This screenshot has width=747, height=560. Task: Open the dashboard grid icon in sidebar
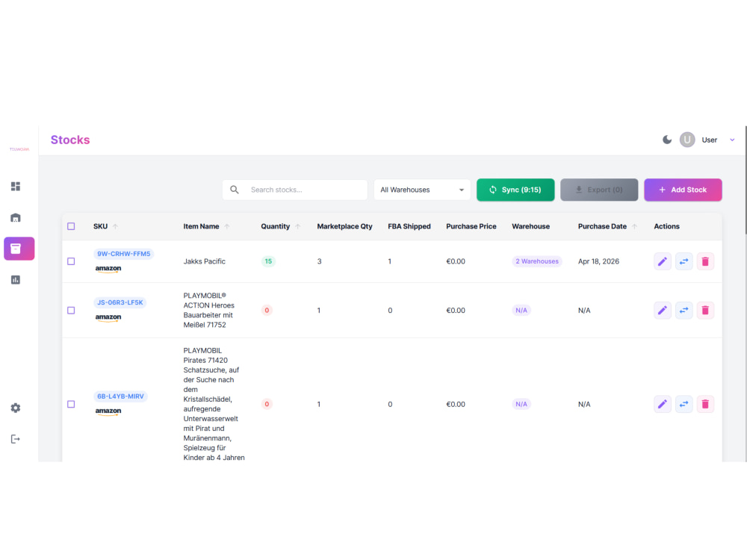(x=16, y=186)
